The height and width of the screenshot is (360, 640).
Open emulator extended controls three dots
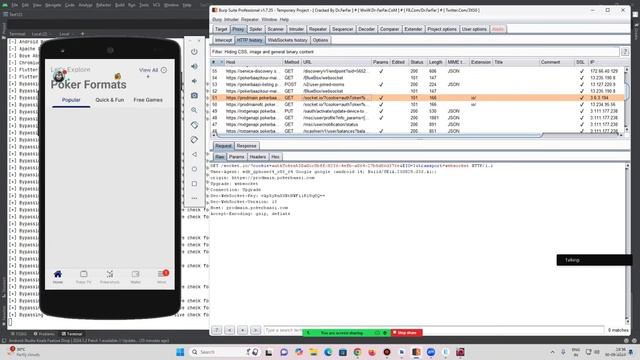coord(194,198)
